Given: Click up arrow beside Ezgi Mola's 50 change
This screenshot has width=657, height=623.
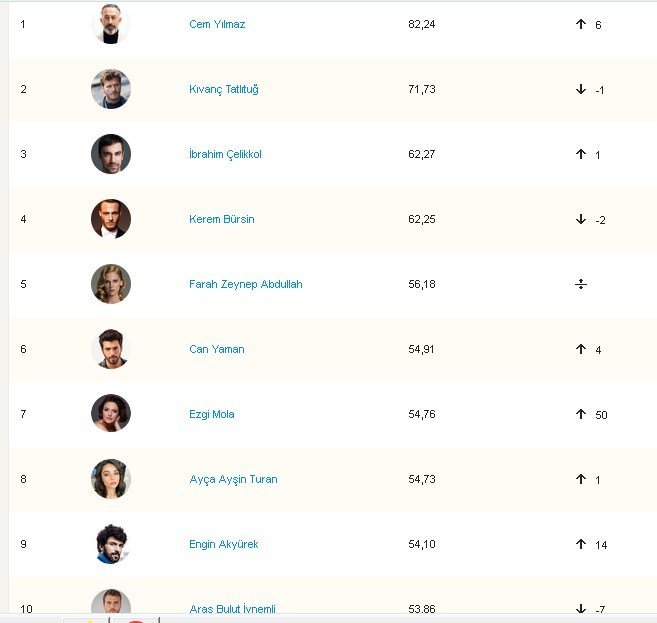Looking at the screenshot, I should click(x=580, y=414).
